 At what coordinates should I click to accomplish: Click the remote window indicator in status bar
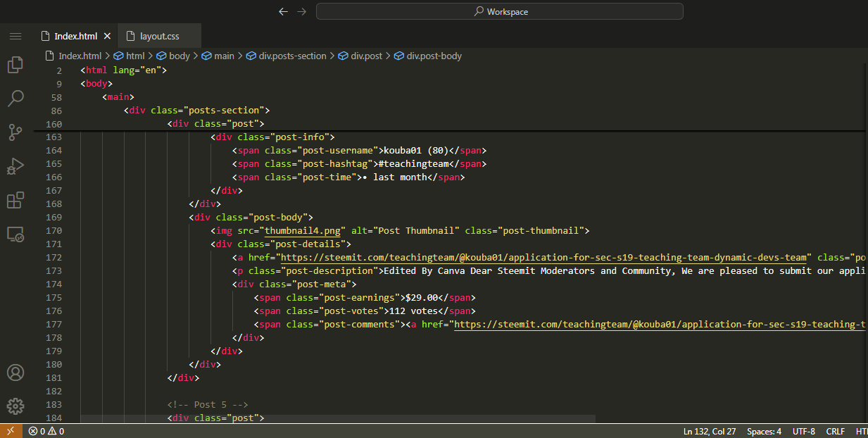point(11,431)
